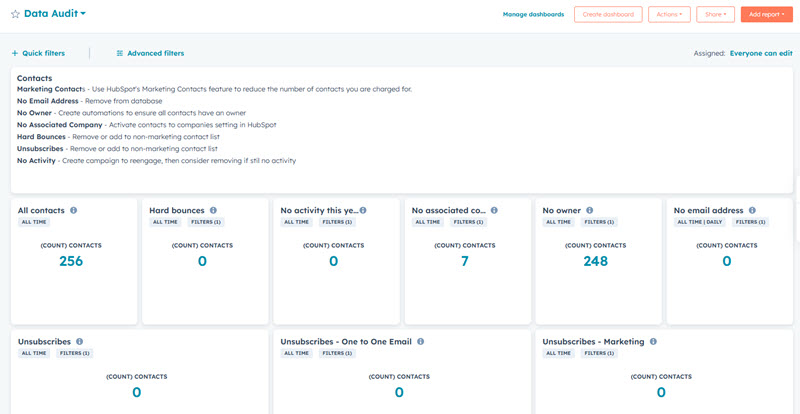
Task: Open the Data Audit dashboard dropdown
Action: pos(55,14)
